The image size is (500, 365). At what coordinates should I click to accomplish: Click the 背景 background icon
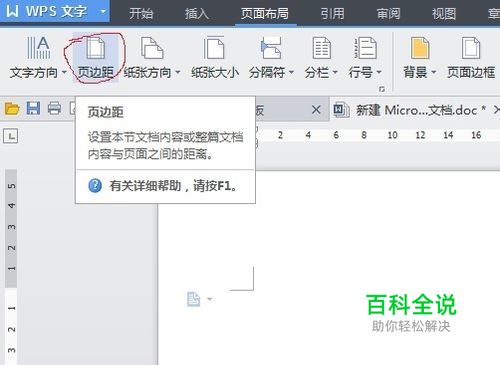(420, 48)
